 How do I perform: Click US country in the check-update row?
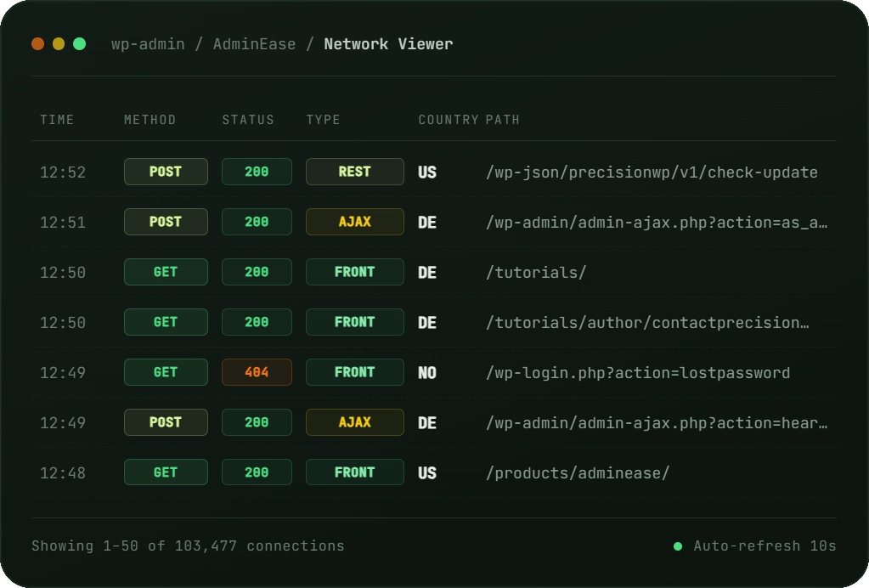427,172
